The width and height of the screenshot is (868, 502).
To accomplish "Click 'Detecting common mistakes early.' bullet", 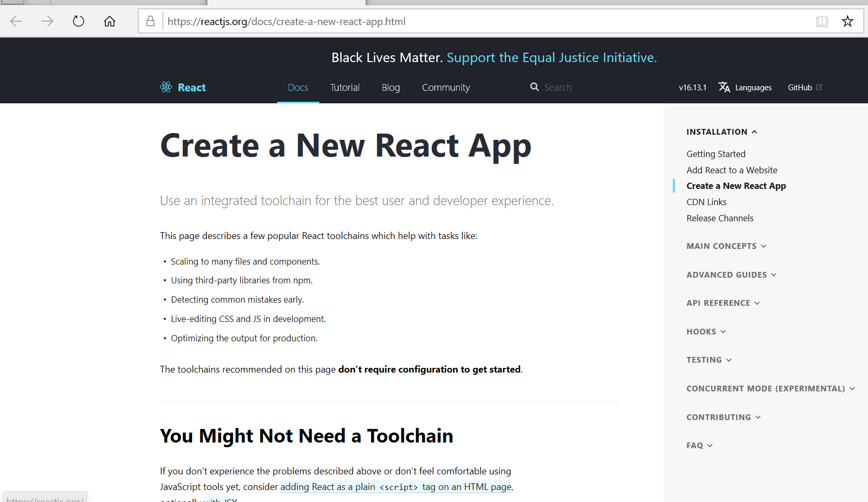I will click(x=237, y=300).
